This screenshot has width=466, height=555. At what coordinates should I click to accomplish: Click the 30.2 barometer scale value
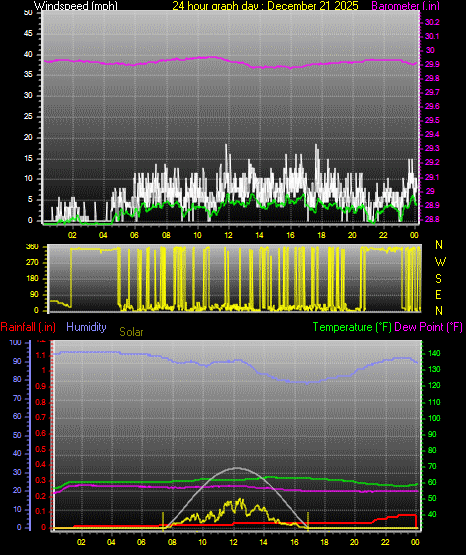tap(432, 22)
